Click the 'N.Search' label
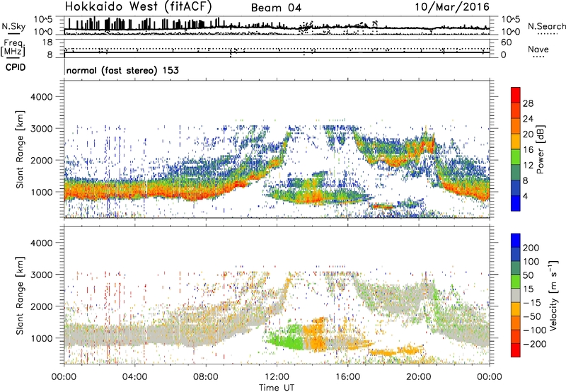The width and height of the screenshot is (566, 392). (546, 26)
